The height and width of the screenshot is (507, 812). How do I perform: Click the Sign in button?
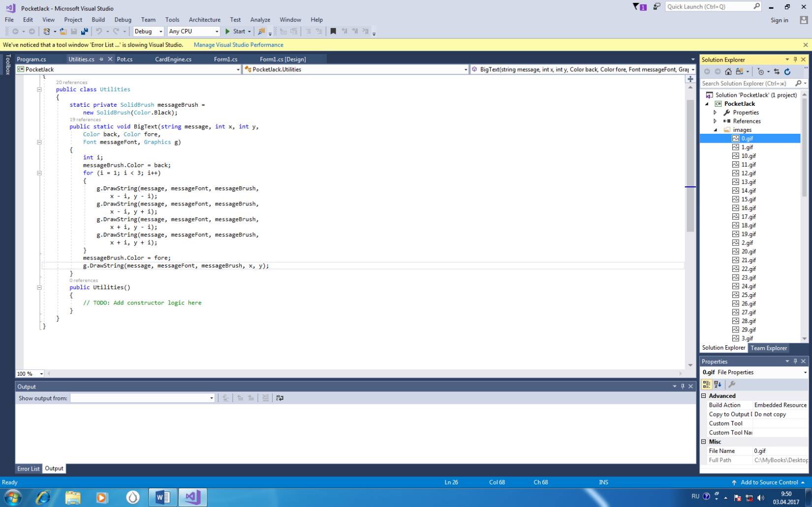[x=779, y=20]
